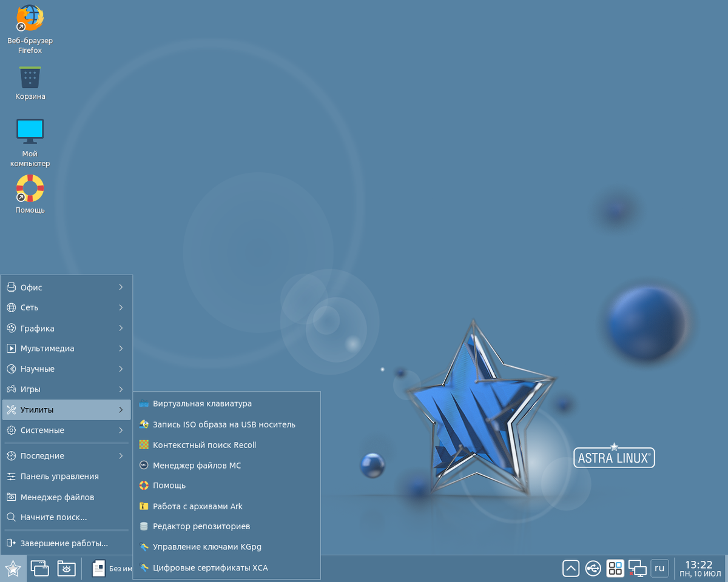The height and width of the screenshot is (582, 728).
Task: Click the MC round icon in submenu
Action: (144, 466)
